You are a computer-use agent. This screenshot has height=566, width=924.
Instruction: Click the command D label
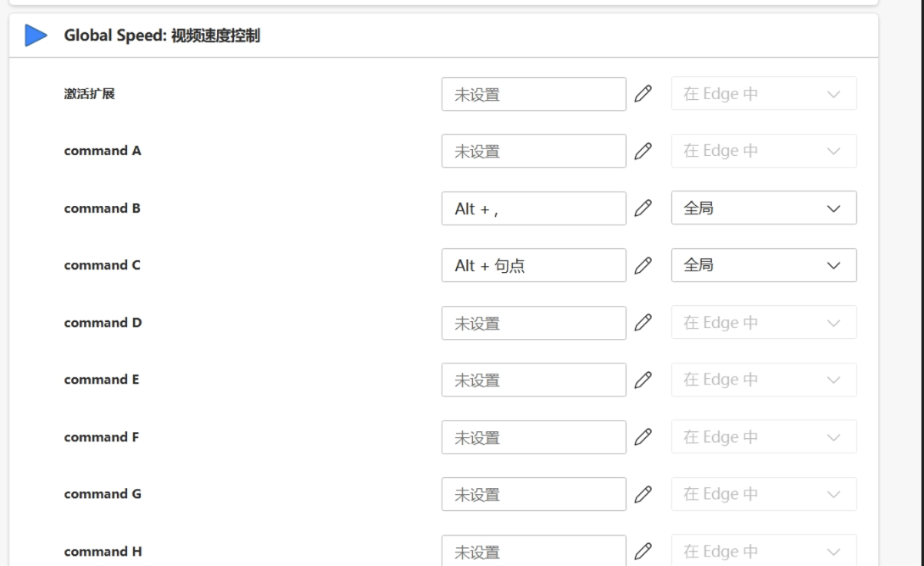103,323
